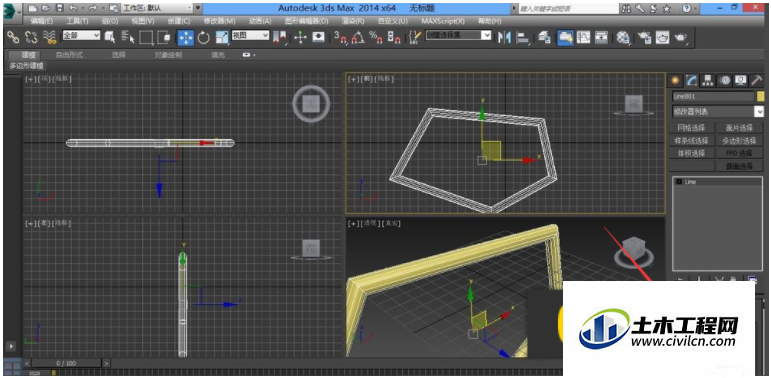Switch to the Motion command panel tab

[724, 80]
